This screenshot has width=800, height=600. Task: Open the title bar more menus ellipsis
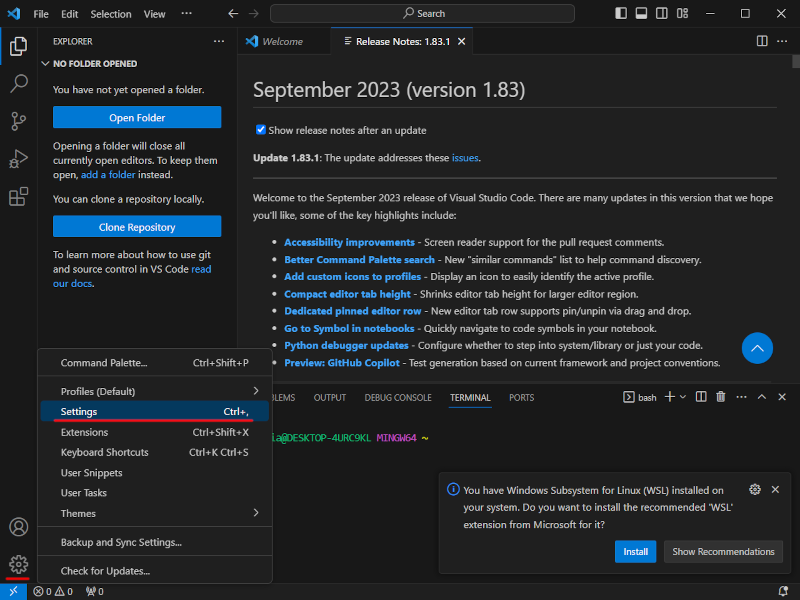pos(187,14)
